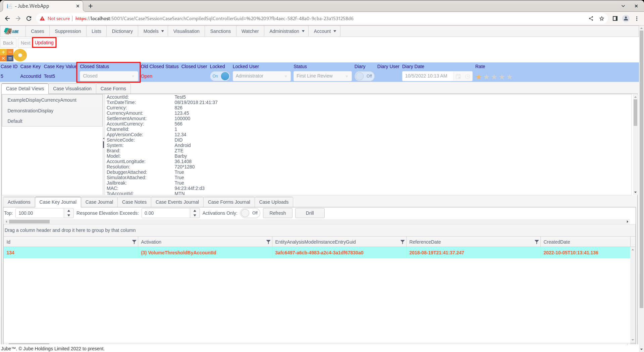Switch to the Case Notes tab

134,202
